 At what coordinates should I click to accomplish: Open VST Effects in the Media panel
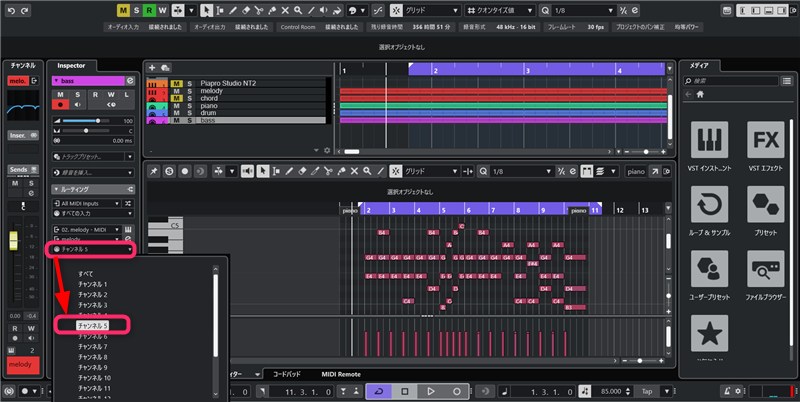pyautogui.click(x=766, y=140)
